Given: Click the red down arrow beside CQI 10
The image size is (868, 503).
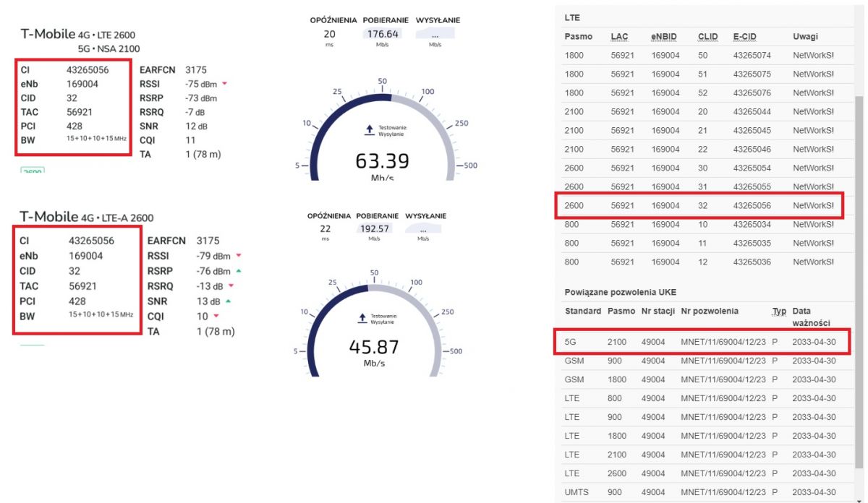Looking at the screenshot, I should tap(216, 317).
